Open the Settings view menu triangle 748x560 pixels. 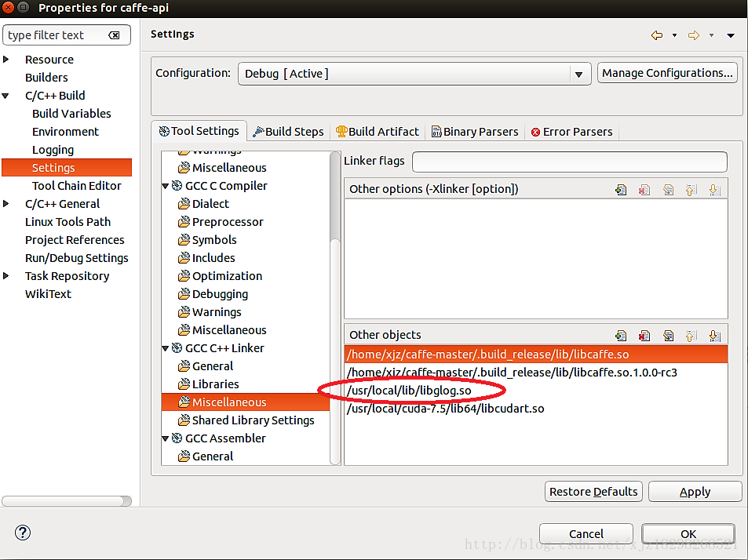pyautogui.click(x=731, y=35)
